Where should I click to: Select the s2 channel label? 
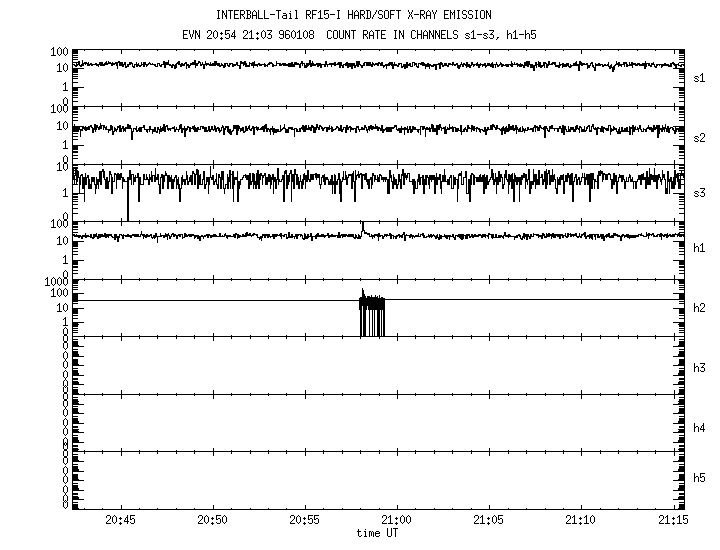click(700, 135)
